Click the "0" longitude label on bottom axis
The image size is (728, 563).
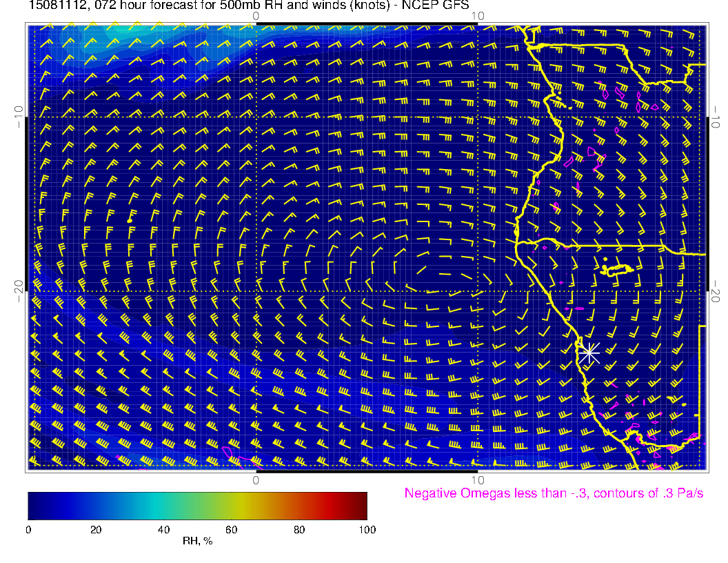click(256, 480)
